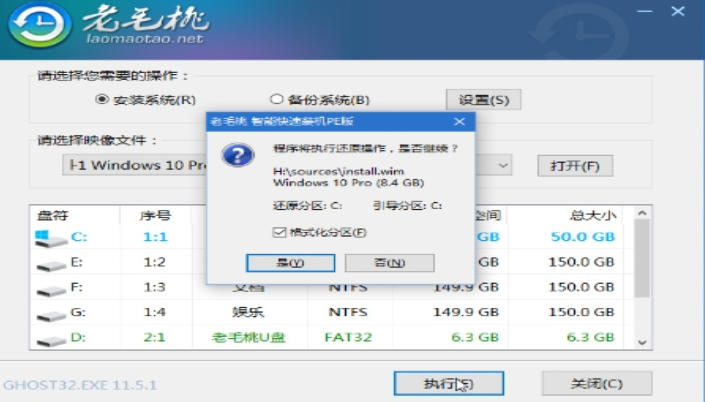The image size is (705, 402).
Task: Select the 安装系统(R) radio button
Action: click(102, 99)
